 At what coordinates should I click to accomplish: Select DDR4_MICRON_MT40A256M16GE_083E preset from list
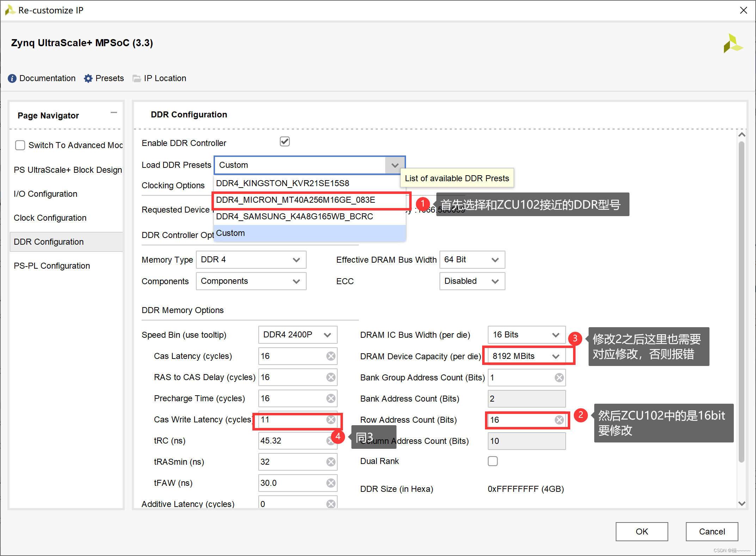(295, 200)
